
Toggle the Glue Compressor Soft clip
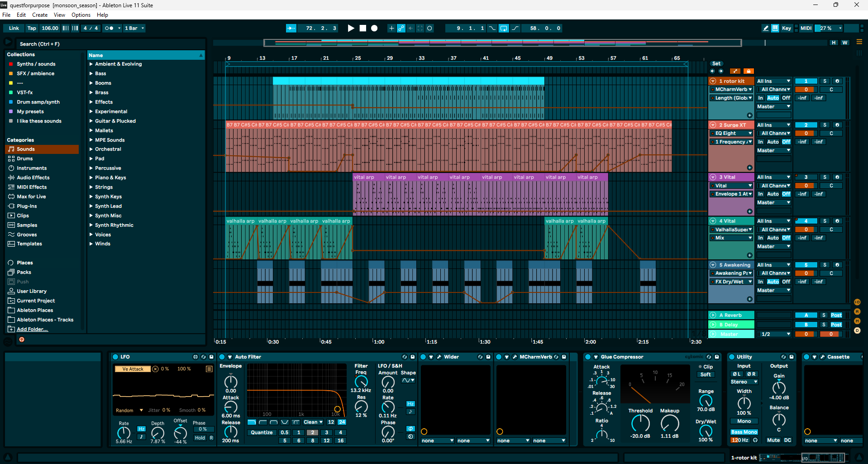click(x=706, y=375)
